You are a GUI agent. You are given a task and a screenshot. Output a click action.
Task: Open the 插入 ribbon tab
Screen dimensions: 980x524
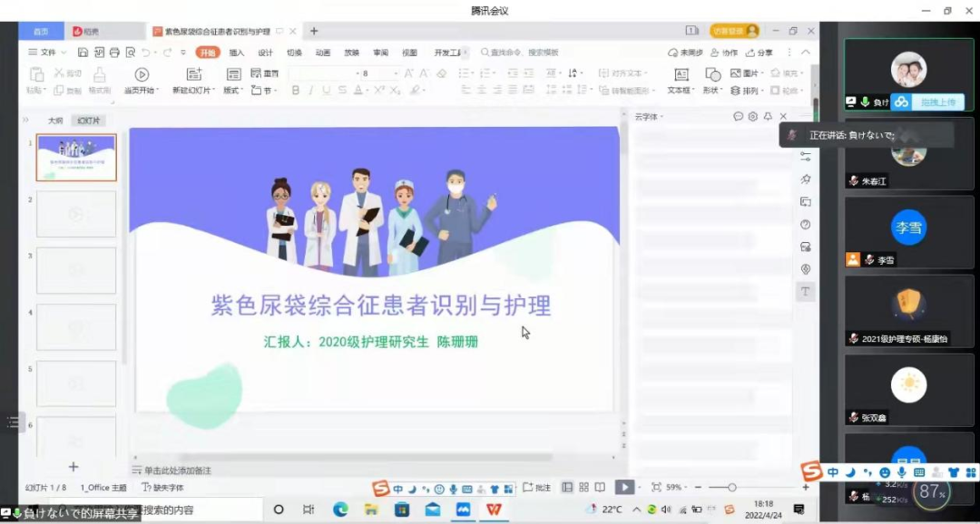(x=237, y=53)
